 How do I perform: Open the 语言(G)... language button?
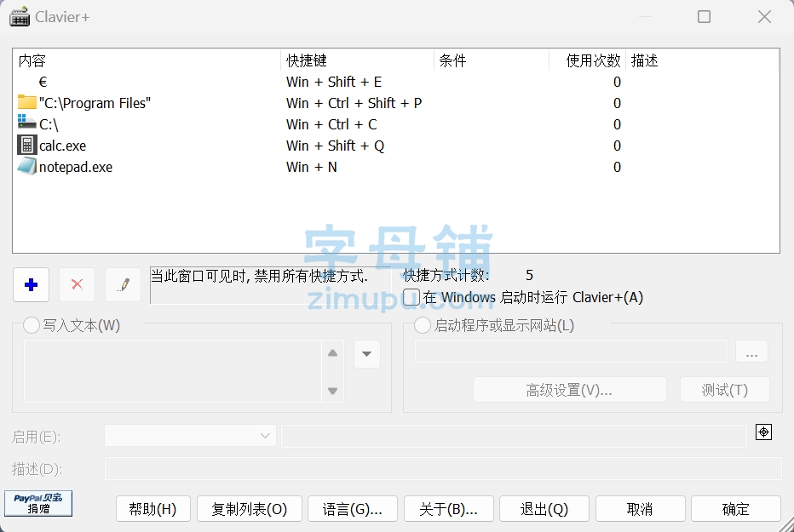(353, 509)
